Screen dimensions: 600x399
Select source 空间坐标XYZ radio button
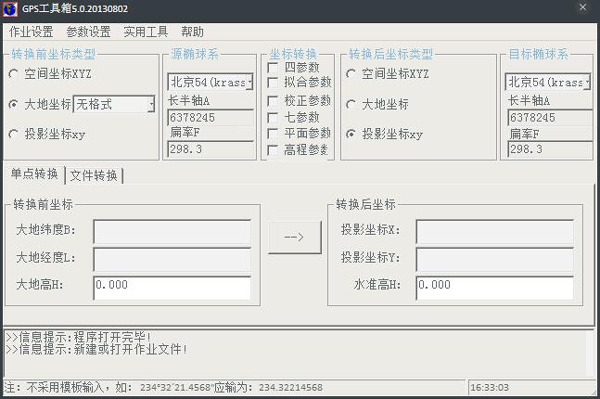click(x=13, y=73)
